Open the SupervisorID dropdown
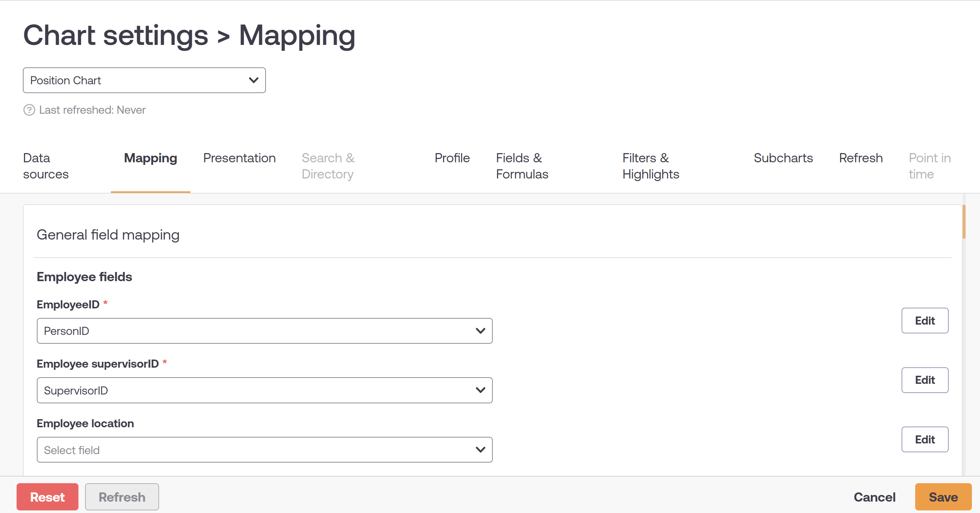980x513 pixels. (264, 390)
